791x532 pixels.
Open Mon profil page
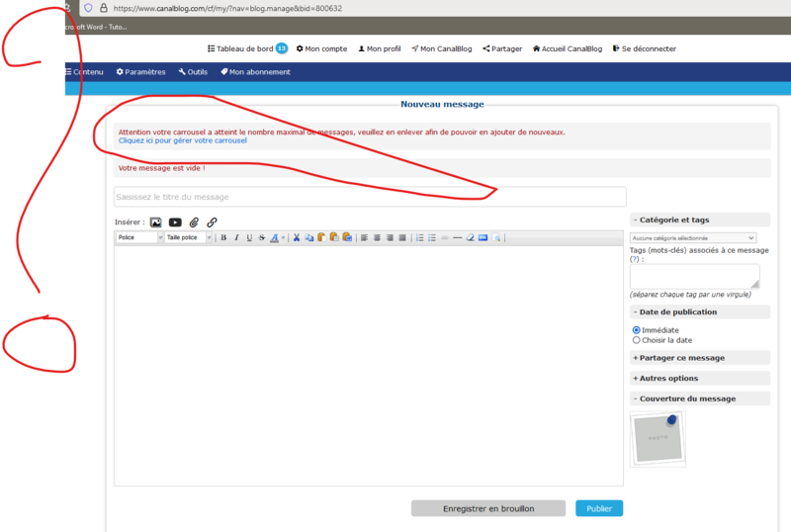pos(380,49)
